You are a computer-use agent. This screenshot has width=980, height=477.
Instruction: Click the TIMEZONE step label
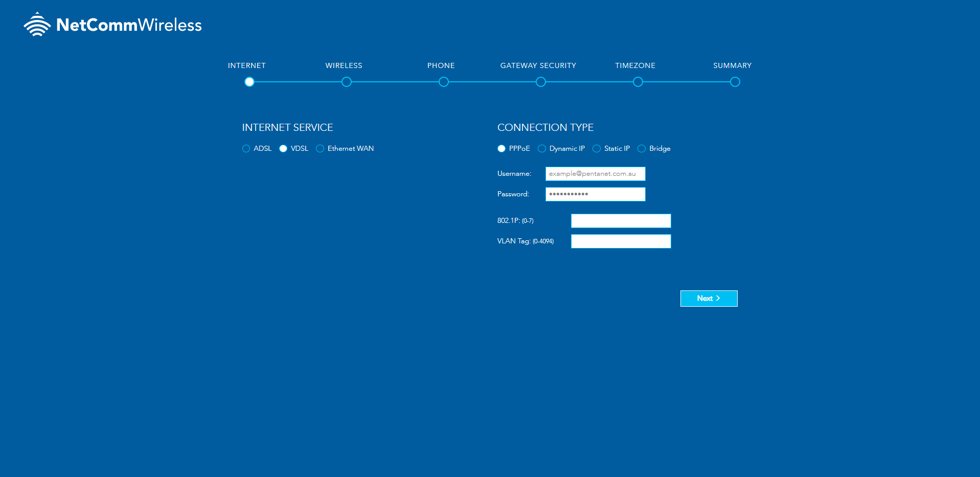pyautogui.click(x=635, y=65)
